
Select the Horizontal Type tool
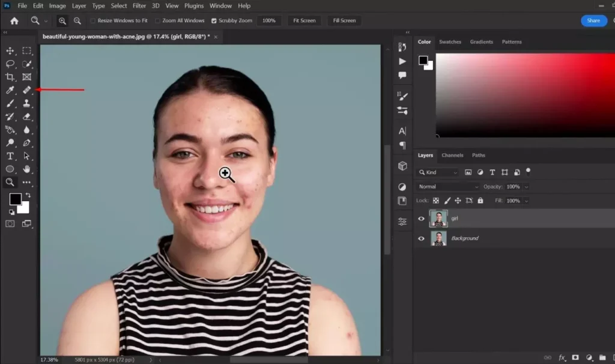tap(10, 156)
